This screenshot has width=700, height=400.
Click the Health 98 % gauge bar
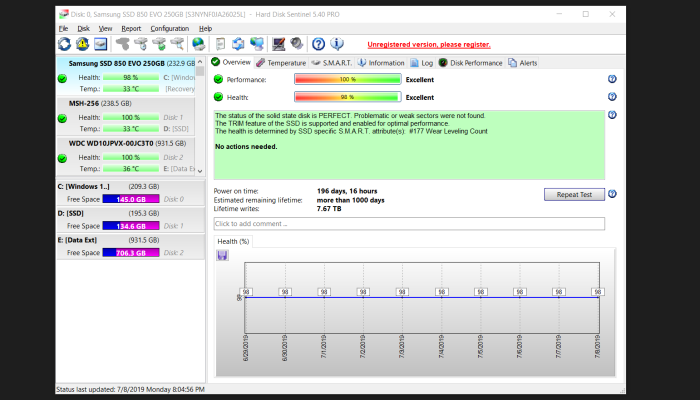coord(348,97)
